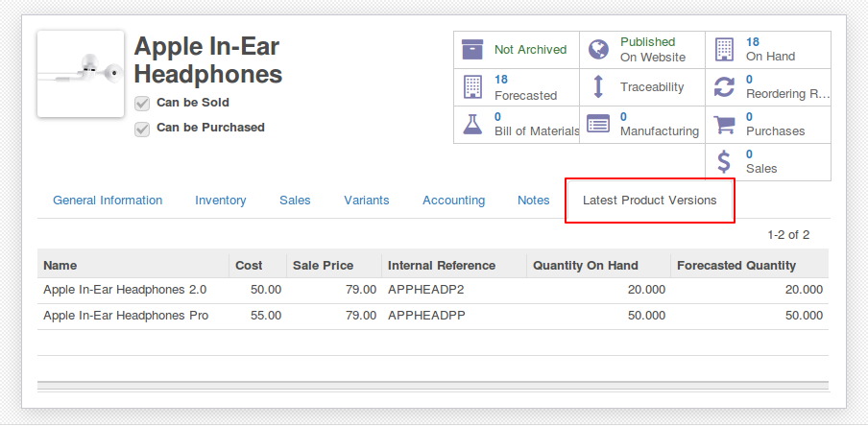Image resolution: width=868 pixels, height=426 pixels.
Task: Click the 55.00 cost value
Action: (266, 316)
